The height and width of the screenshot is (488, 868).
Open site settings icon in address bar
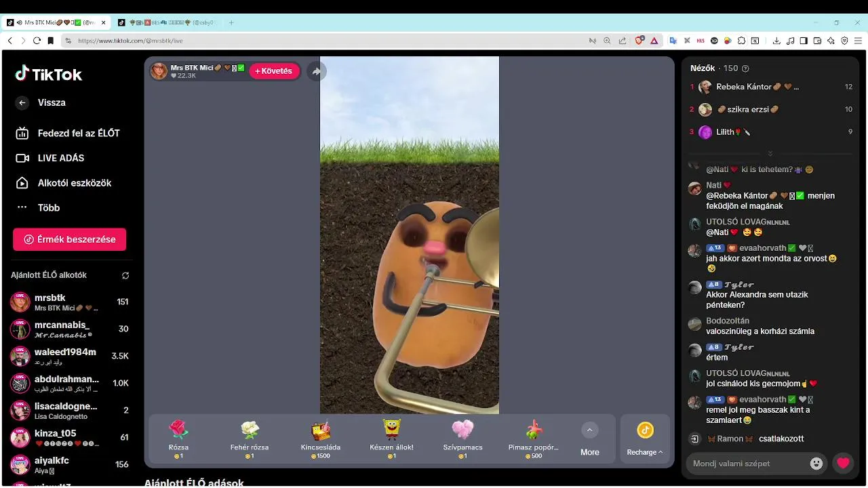pyautogui.click(x=68, y=41)
